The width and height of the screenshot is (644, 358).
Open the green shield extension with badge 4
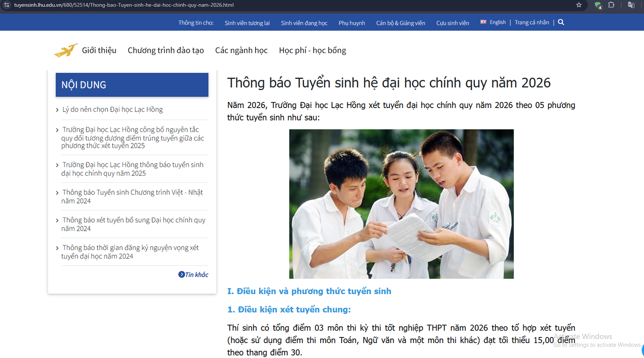pyautogui.click(x=598, y=5)
